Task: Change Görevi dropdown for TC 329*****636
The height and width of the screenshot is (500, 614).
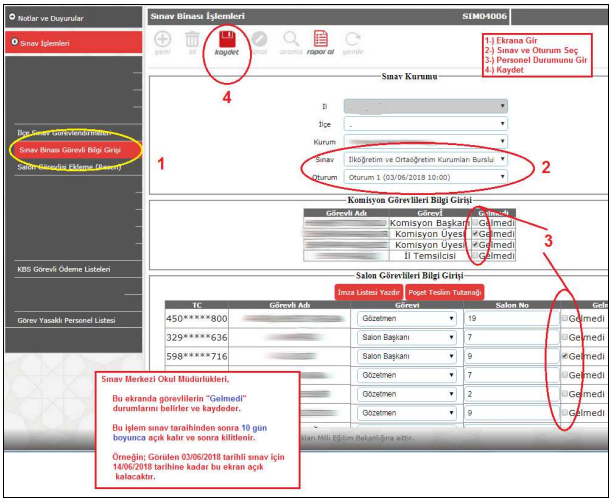Action: click(407, 338)
